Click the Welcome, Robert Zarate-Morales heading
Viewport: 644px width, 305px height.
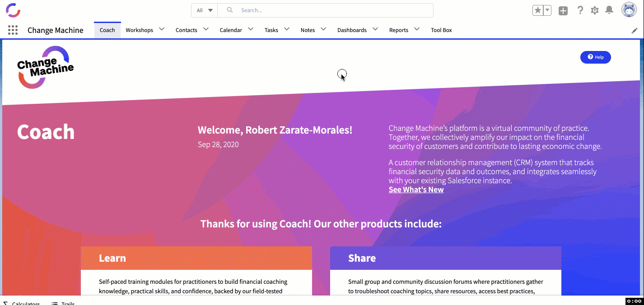275,130
